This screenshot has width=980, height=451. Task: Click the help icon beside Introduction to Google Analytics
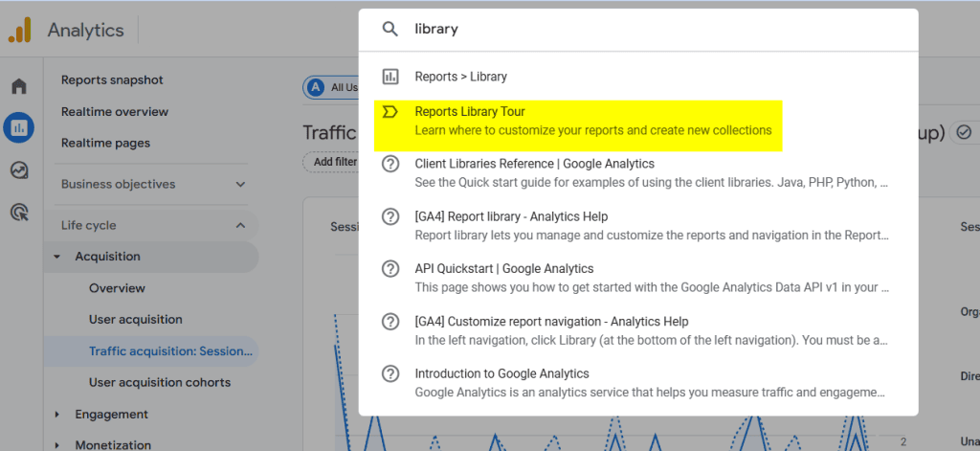point(390,374)
